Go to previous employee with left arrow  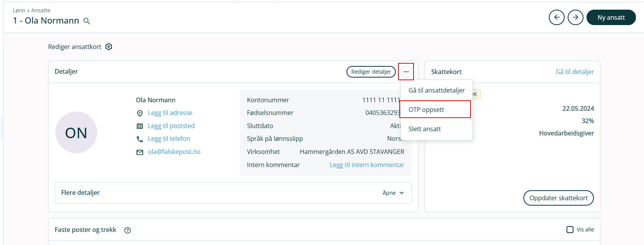tap(557, 17)
